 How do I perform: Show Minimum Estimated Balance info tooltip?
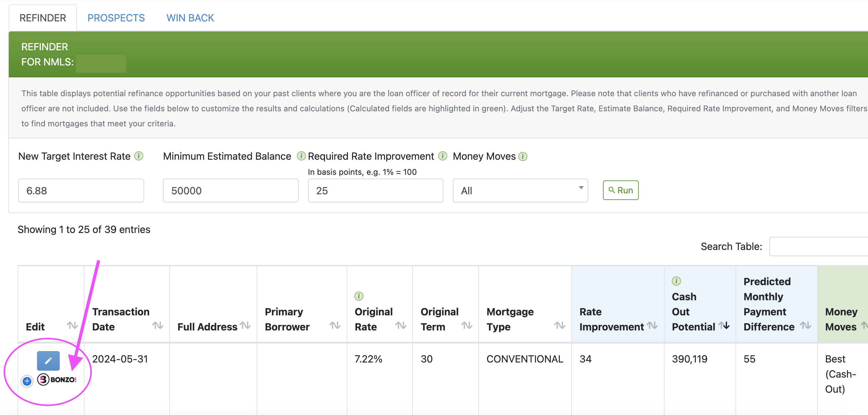pyautogui.click(x=301, y=156)
